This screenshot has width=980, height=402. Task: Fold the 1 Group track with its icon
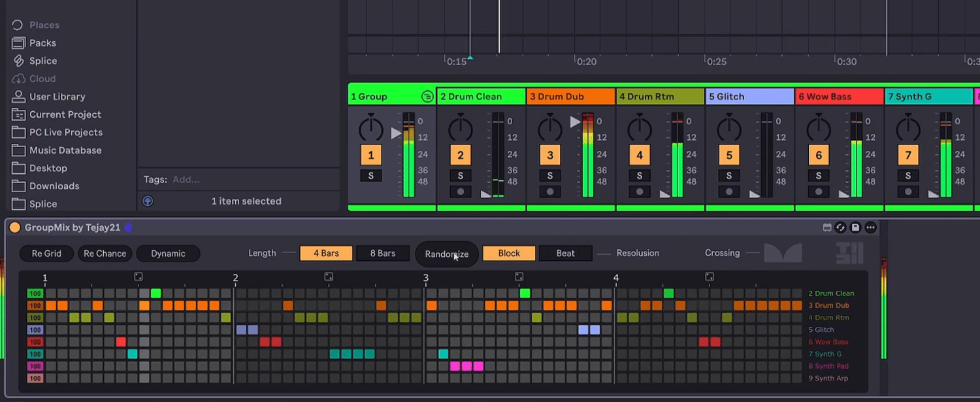[427, 97]
